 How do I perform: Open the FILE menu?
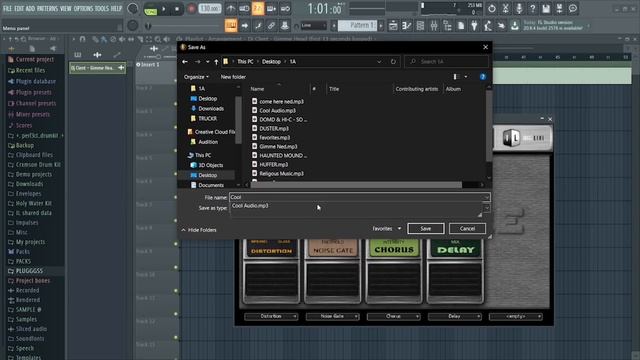[x=7, y=8]
